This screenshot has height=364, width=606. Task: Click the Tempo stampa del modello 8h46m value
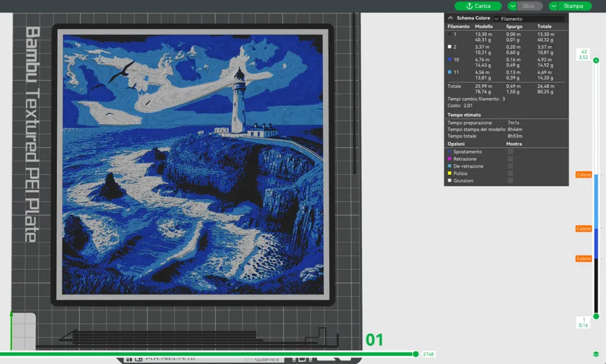(514, 130)
